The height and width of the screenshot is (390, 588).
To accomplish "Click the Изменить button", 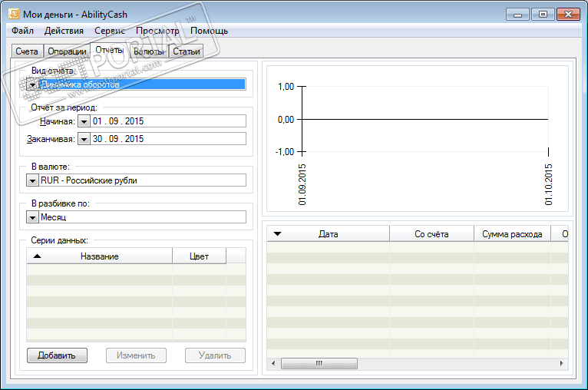I will (136, 355).
